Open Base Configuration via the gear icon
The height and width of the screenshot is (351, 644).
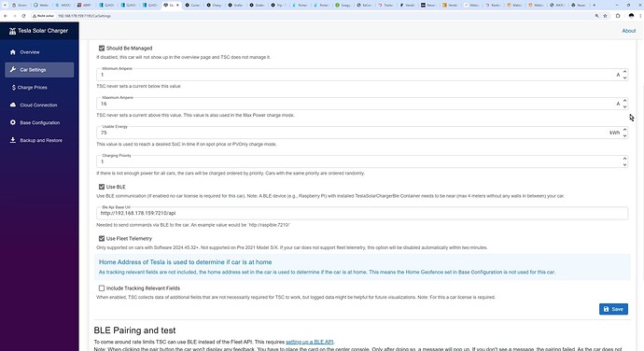tap(13, 122)
